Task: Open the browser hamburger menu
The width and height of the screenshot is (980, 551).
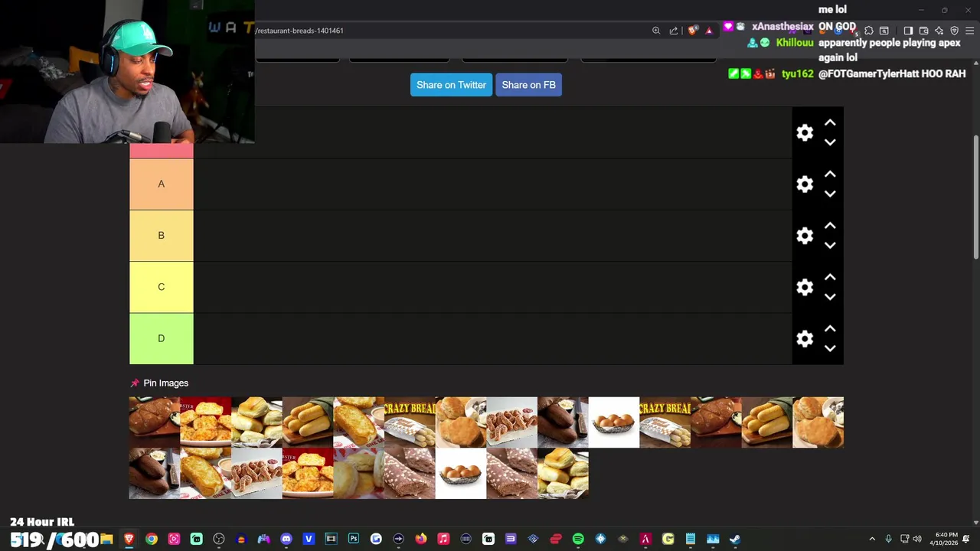Action: click(x=969, y=31)
